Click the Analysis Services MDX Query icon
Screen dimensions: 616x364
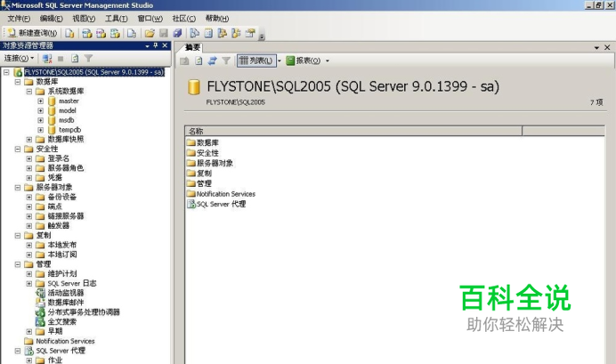point(87,34)
